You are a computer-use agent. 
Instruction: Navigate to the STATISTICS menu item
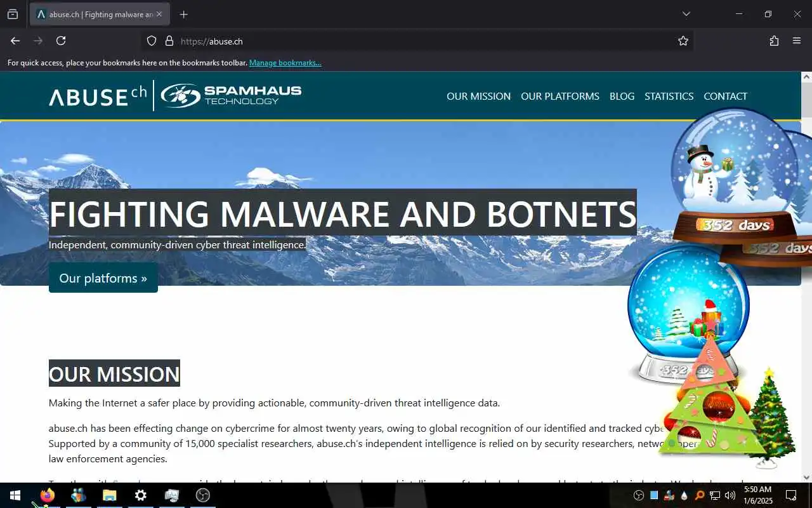669,96
